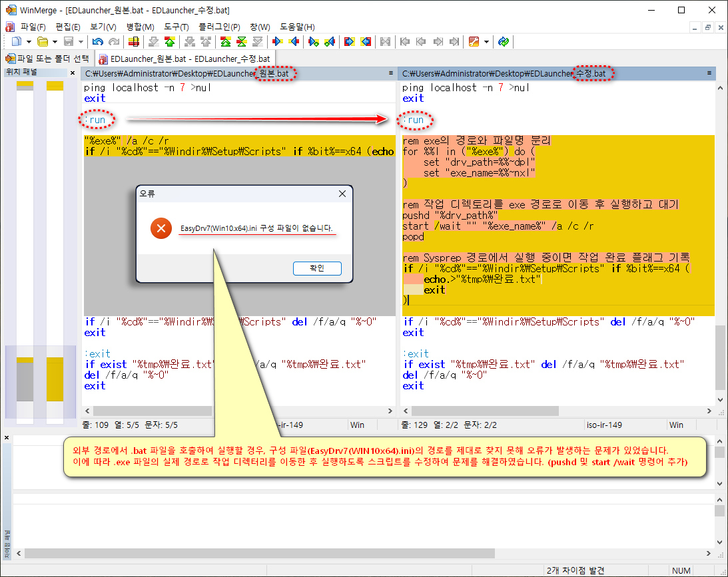Open the 도움말(H) menu
Viewport: 728px width, 577px height.
(x=297, y=27)
